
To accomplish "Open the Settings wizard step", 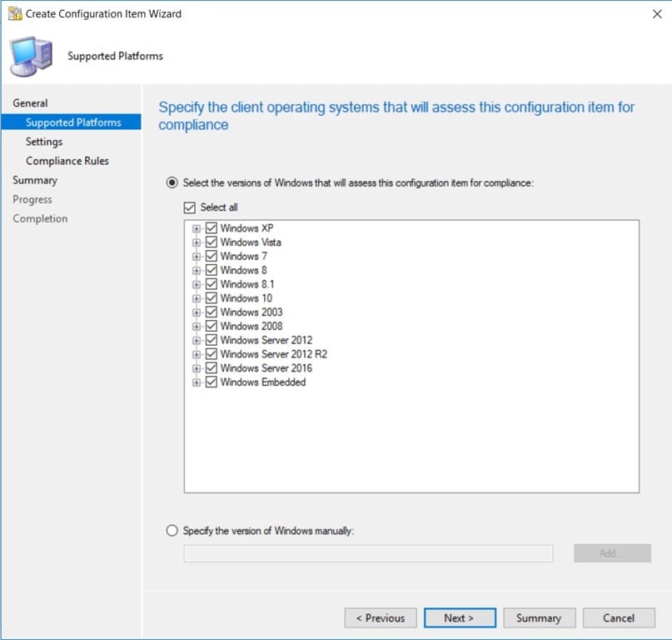I will pyautogui.click(x=44, y=142).
